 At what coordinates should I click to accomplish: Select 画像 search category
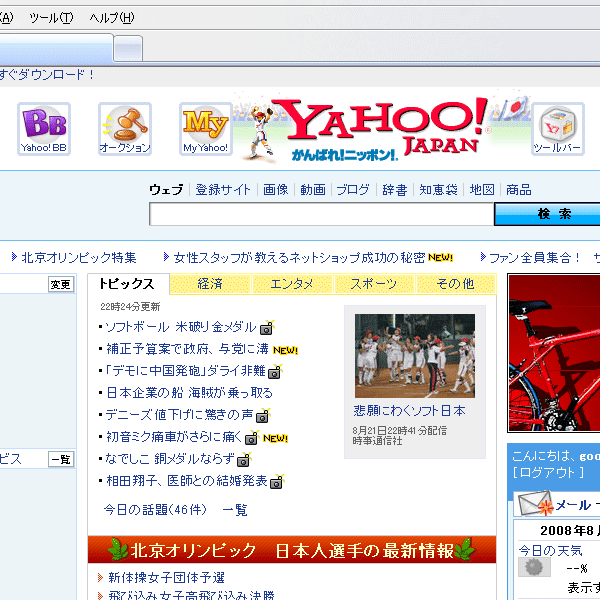tap(276, 189)
